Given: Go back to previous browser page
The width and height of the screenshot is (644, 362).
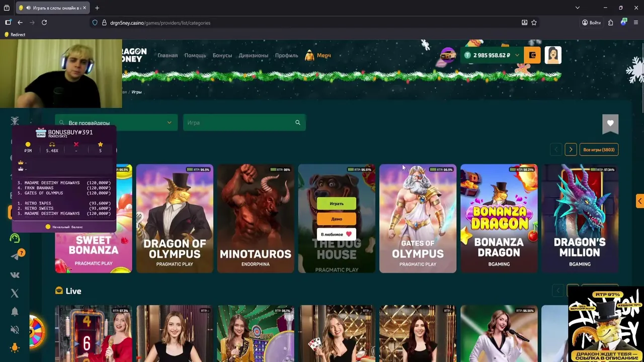Looking at the screenshot, I should pos(20,23).
